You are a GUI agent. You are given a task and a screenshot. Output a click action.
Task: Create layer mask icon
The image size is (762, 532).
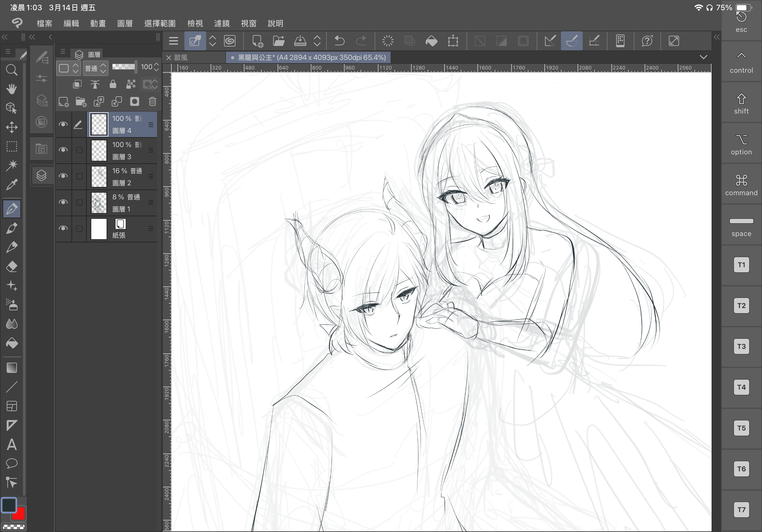pyautogui.click(x=134, y=101)
